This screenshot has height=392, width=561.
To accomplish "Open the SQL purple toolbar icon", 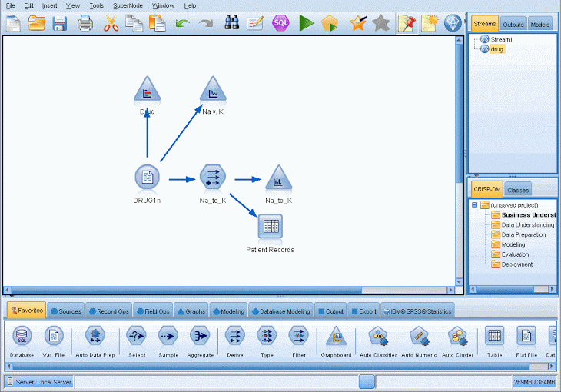I will 280,23.
